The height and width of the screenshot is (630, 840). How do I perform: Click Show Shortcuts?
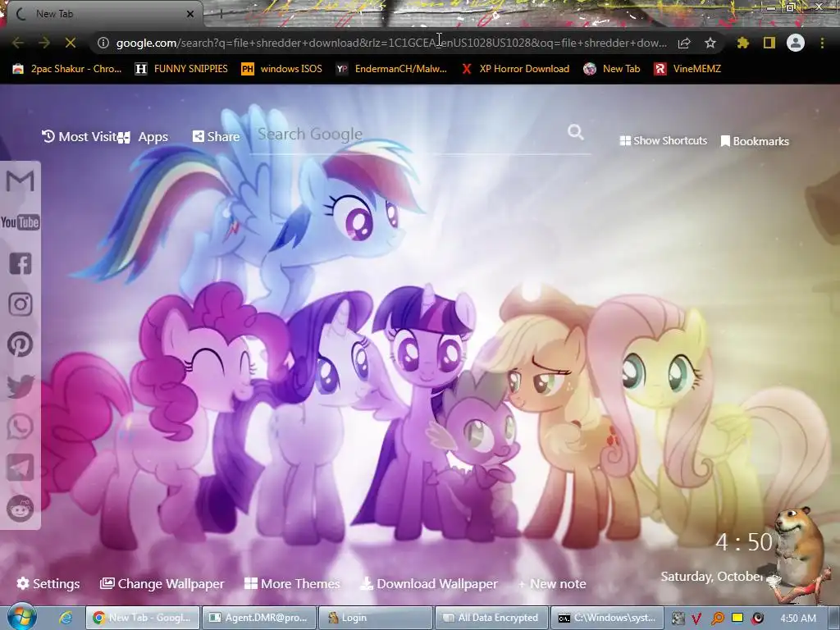(663, 140)
